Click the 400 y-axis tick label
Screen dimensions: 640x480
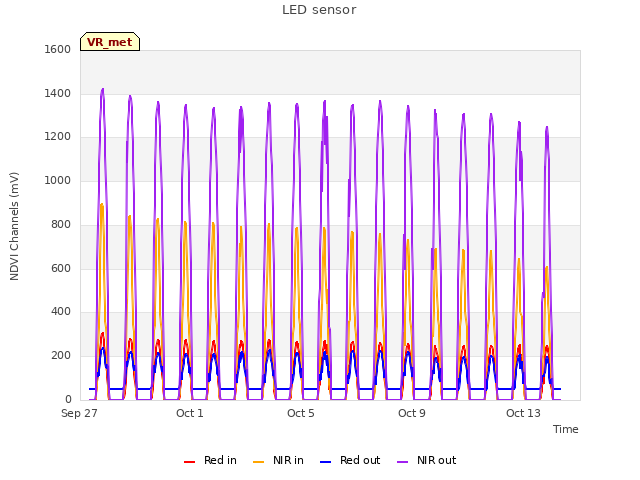coord(61,312)
